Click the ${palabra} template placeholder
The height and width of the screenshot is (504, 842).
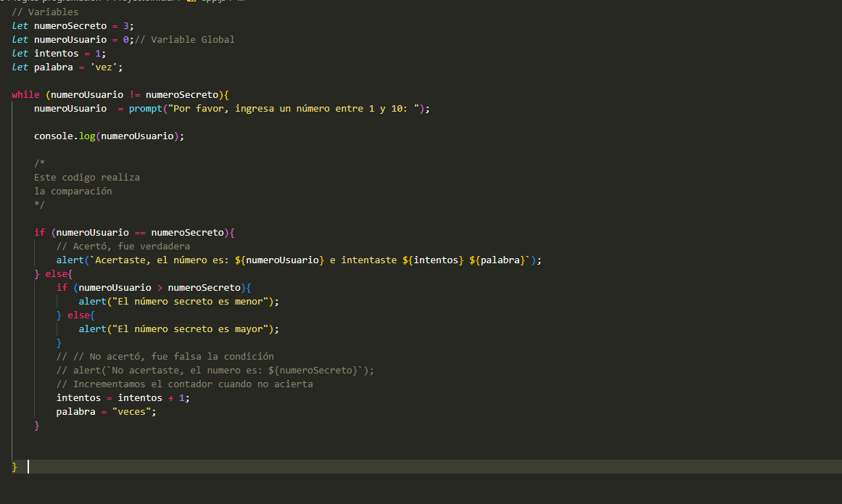[498, 260]
